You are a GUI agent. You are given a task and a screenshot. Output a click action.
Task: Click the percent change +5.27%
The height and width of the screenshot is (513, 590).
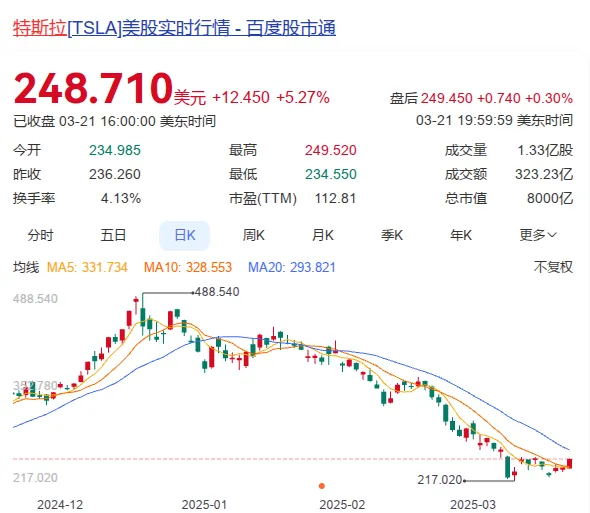pos(303,97)
